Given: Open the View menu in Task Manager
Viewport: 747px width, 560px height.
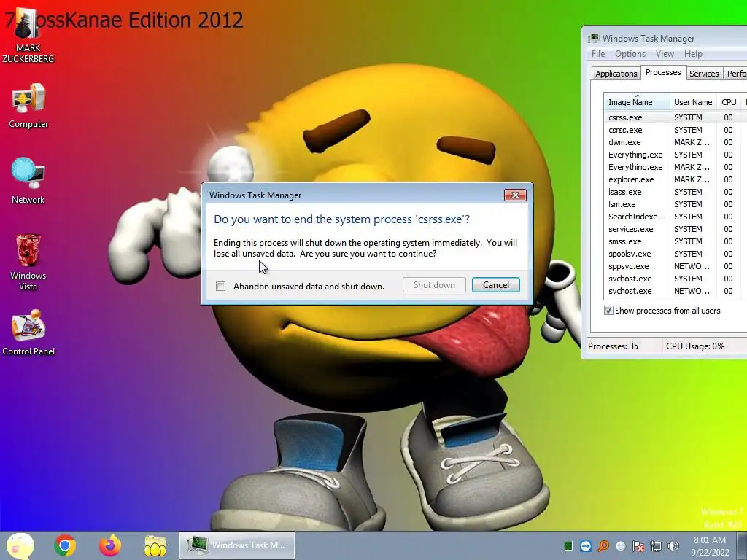Looking at the screenshot, I should click(665, 54).
